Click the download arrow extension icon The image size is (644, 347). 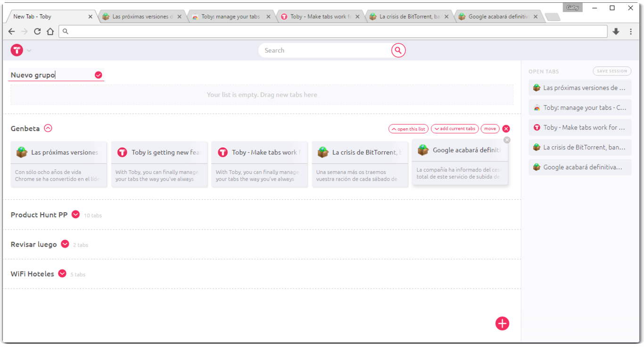(616, 32)
